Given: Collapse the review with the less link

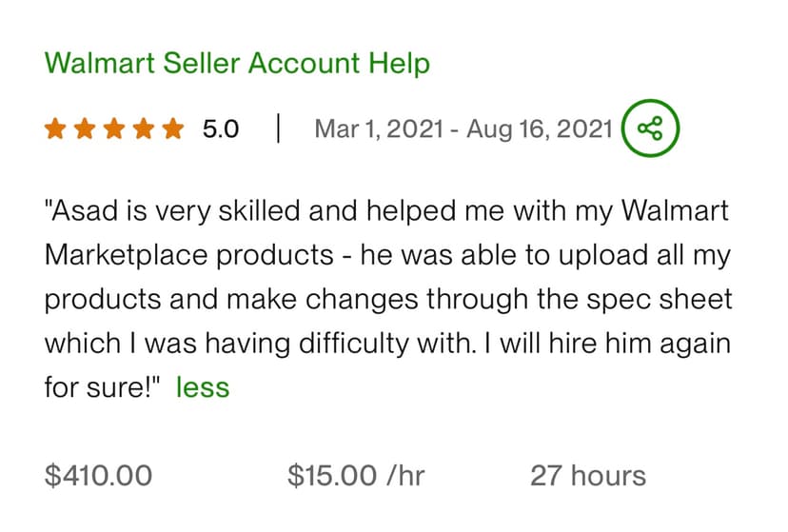Looking at the screenshot, I should point(203,387).
